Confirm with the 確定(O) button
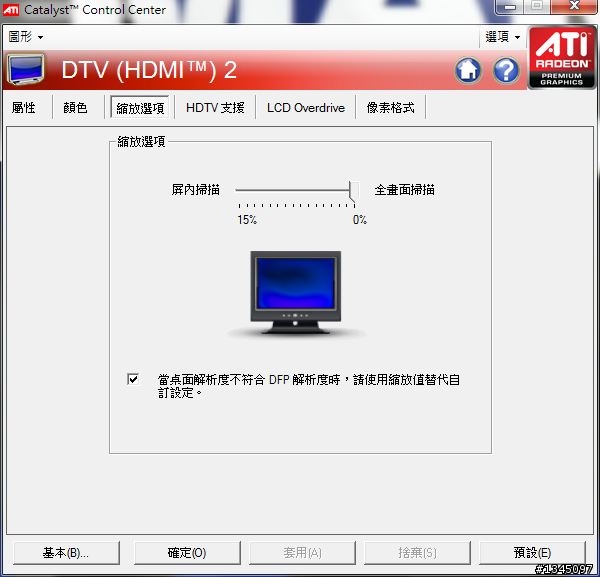Screen dimensions: 600x577 tap(187, 553)
